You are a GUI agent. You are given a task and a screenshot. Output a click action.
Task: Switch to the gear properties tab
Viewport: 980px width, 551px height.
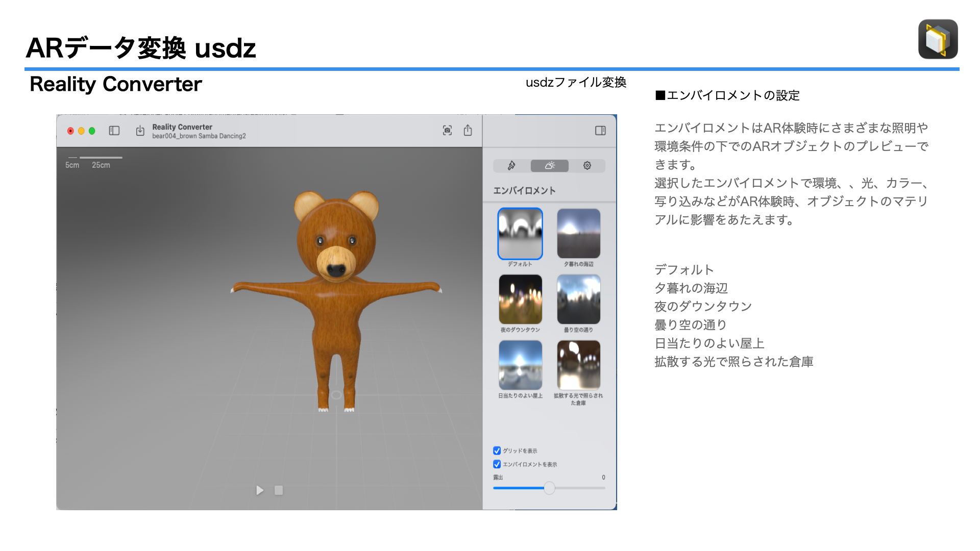(x=587, y=166)
